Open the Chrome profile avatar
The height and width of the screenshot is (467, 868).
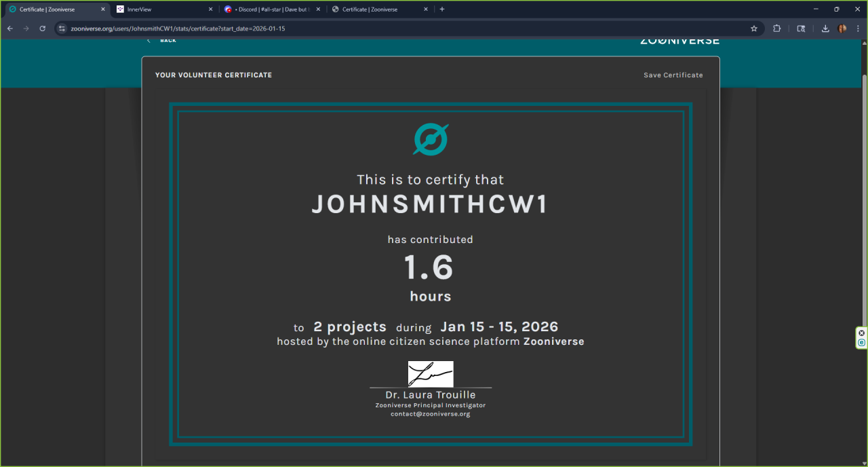[842, 29]
